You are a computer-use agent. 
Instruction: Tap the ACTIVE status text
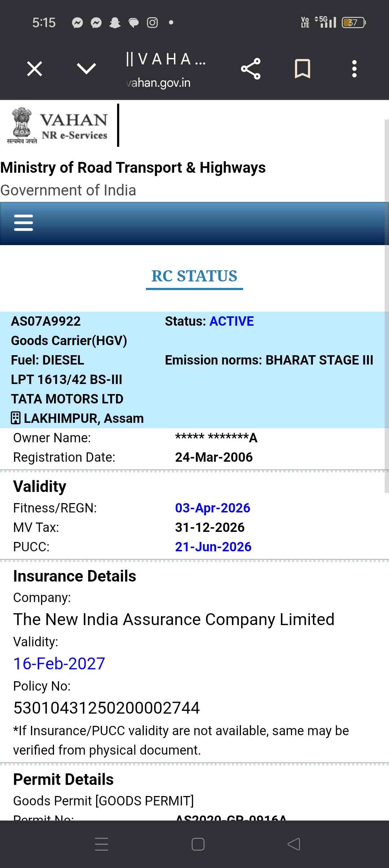pyautogui.click(x=232, y=321)
